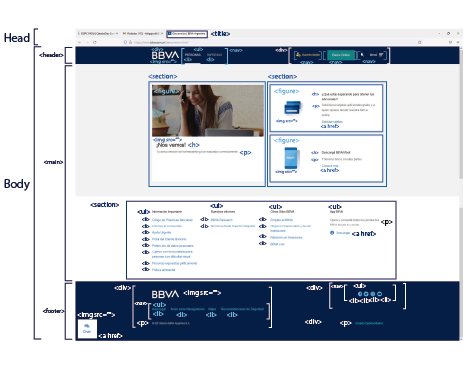The width and height of the screenshot is (465, 376).
Task: Click the Descargar app download link
Action: 340,233
